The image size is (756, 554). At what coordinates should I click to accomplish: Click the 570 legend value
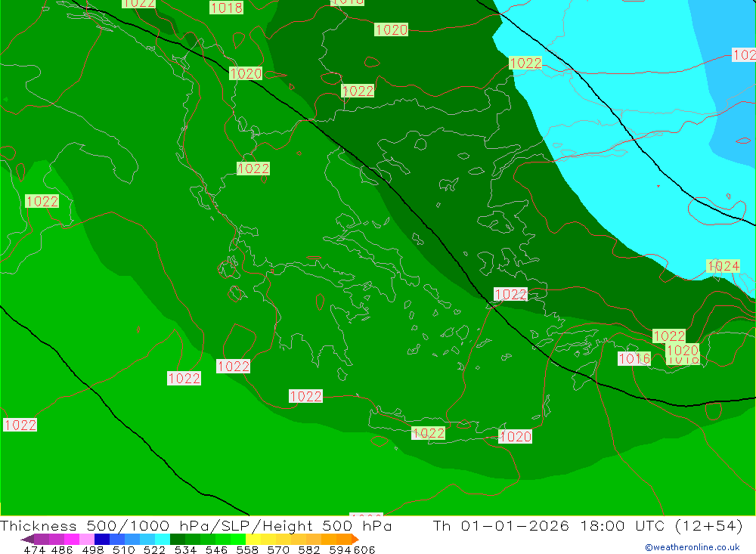point(277,549)
